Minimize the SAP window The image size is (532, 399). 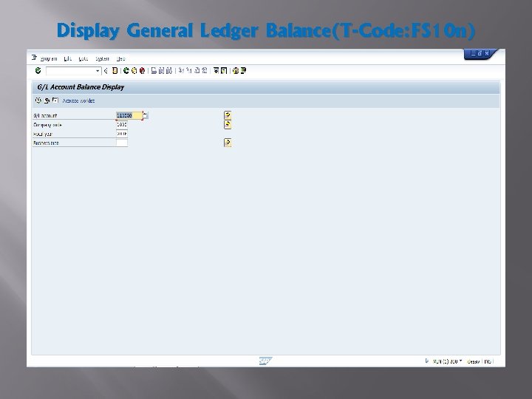point(474,53)
